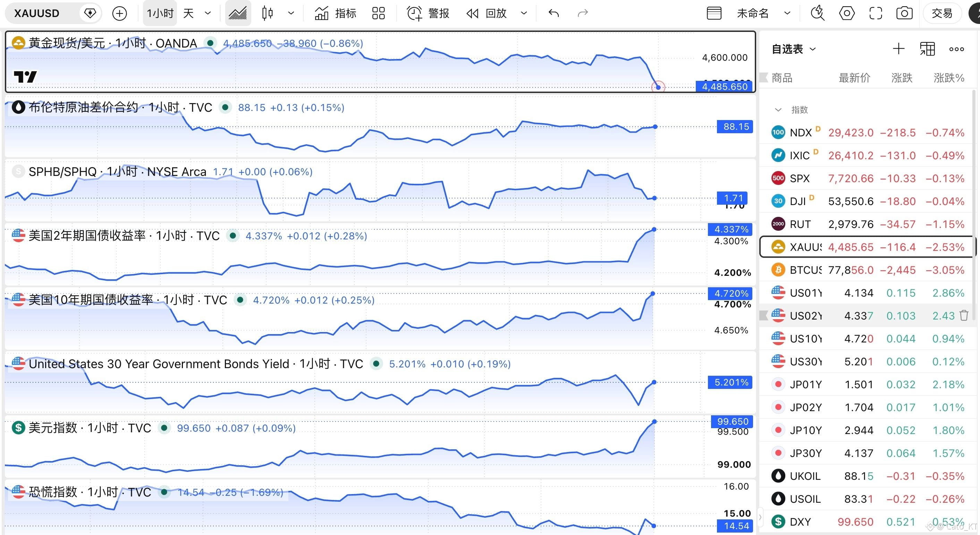Click the gold 4,485.650 price label
Image resolution: width=980 pixels, height=535 pixels.
pyautogui.click(x=725, y=87)
